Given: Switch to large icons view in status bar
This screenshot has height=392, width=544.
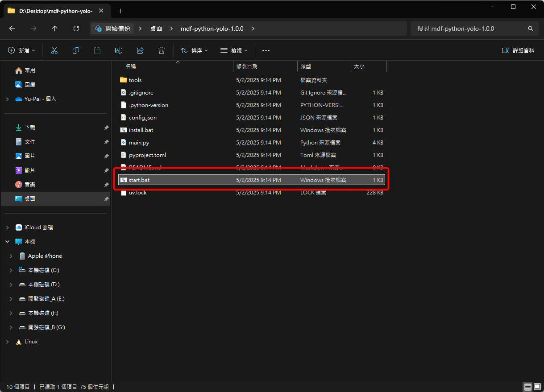Looking at the screenshot, I should click(x=537, y=387).
